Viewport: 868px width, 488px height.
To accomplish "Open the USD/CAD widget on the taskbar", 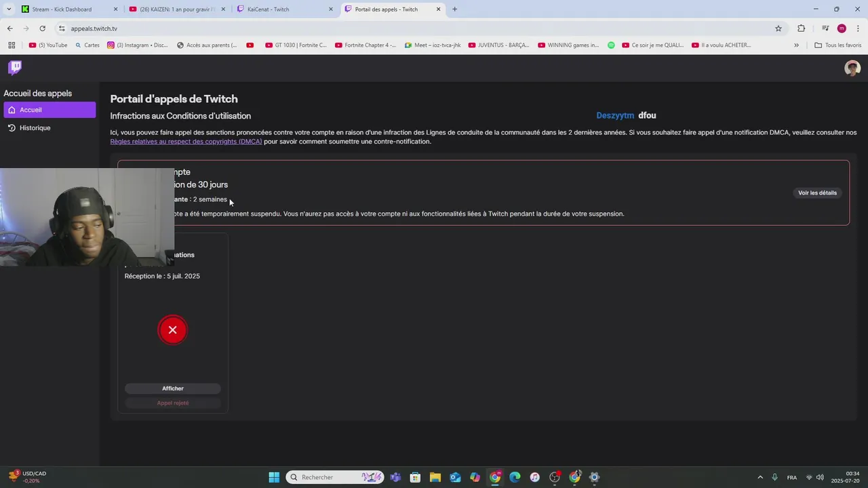I will tap(27, 477).
